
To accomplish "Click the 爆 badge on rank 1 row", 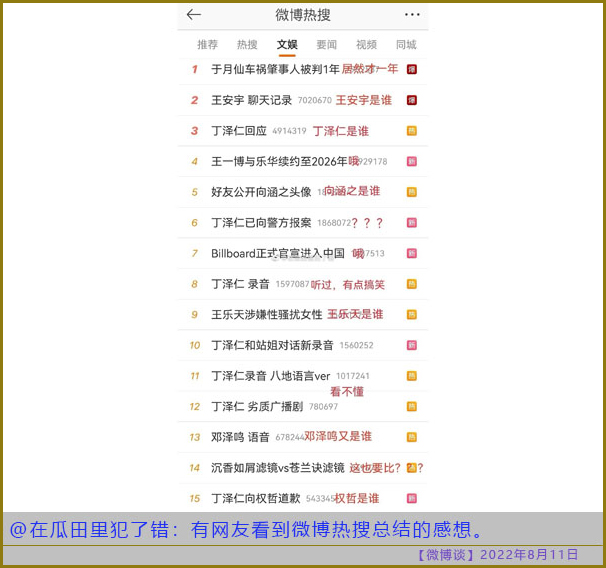I will pos(412,69).
